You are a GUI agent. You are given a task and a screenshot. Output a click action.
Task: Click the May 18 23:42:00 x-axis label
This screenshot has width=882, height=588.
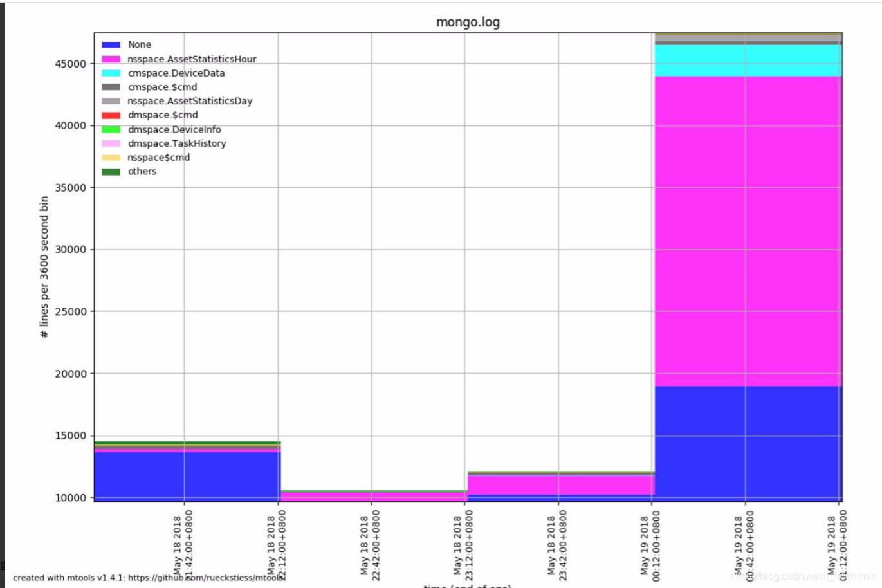tap(557, 546)
